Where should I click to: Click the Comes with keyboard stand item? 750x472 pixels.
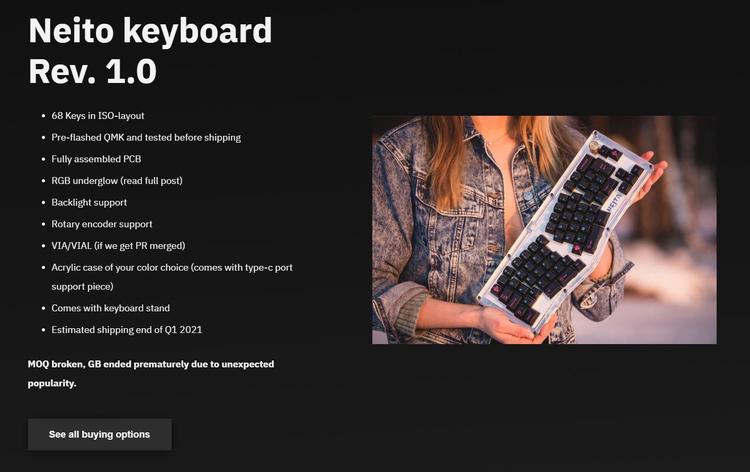(x=110, y=308)
